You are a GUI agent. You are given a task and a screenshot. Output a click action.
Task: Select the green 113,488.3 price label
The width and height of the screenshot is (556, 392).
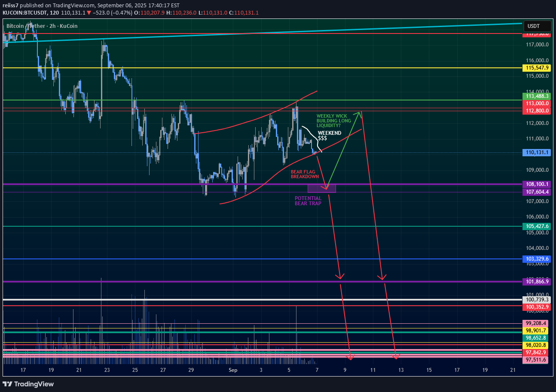coord(536,96)
